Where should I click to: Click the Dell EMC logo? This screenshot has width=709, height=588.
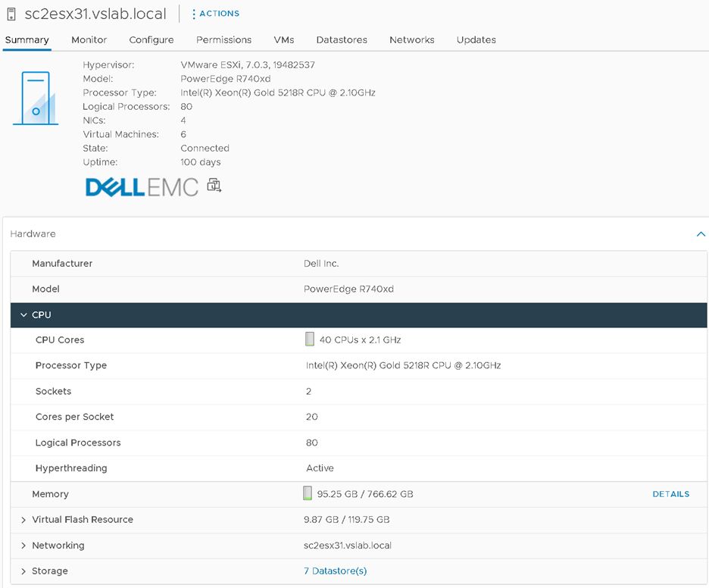pos(142,187)
